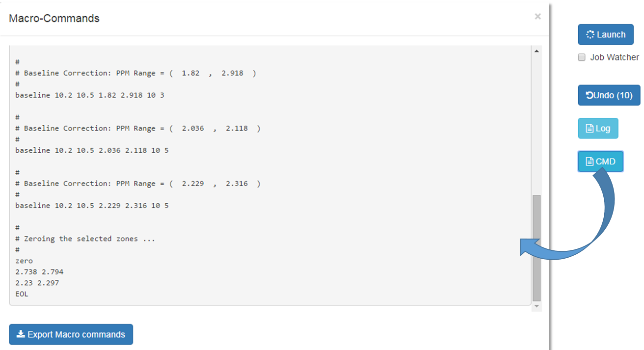The width and height of the screenshot is (644, 350).
Task: Click the Job Watcher label text
Action: point(615,57)
